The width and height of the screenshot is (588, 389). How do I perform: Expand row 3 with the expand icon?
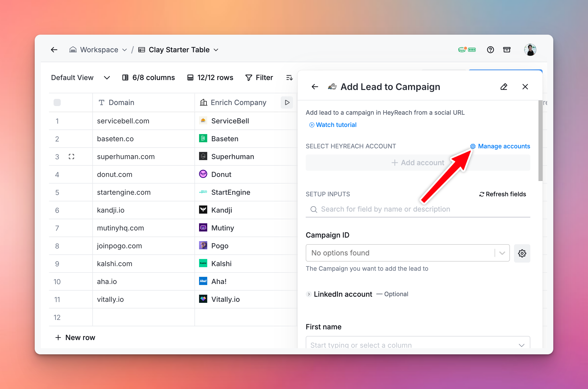coord(71,157)
